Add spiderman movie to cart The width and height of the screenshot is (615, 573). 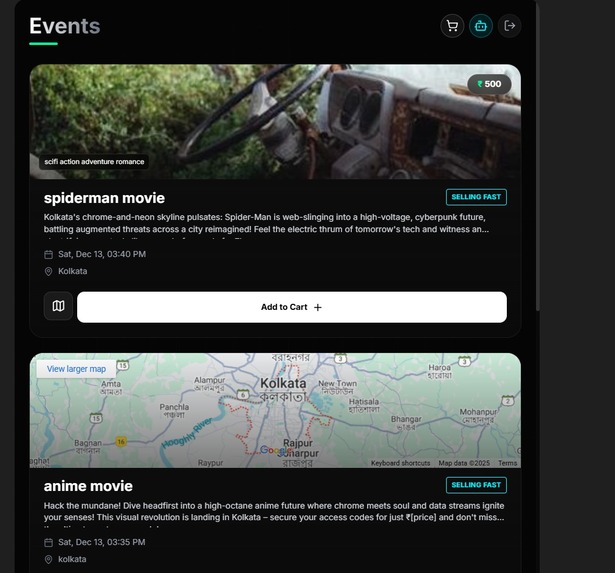pos(292,307)
